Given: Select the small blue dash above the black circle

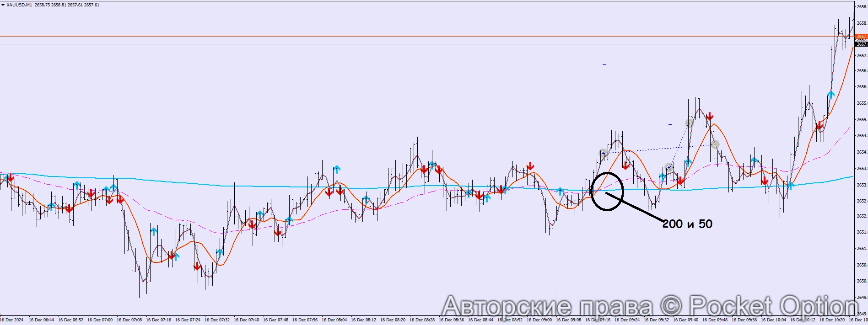Looking at the screenshot, I should (604, 65).
